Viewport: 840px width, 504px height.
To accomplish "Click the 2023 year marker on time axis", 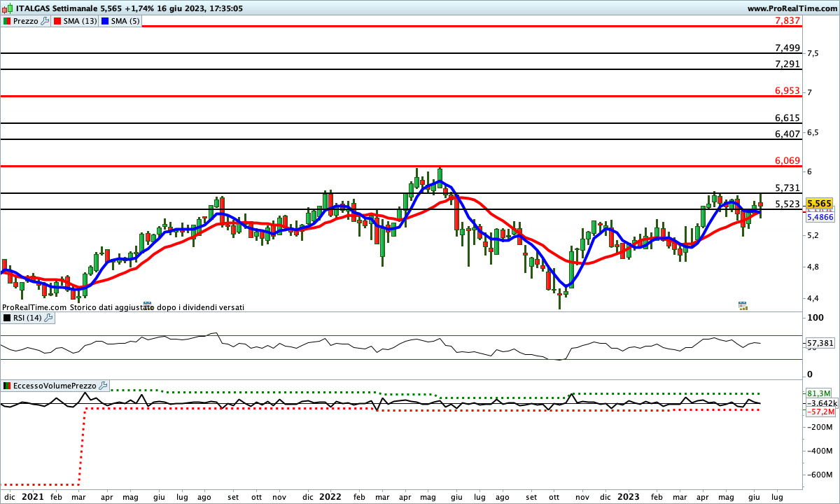I will click(x=628, y=497).
